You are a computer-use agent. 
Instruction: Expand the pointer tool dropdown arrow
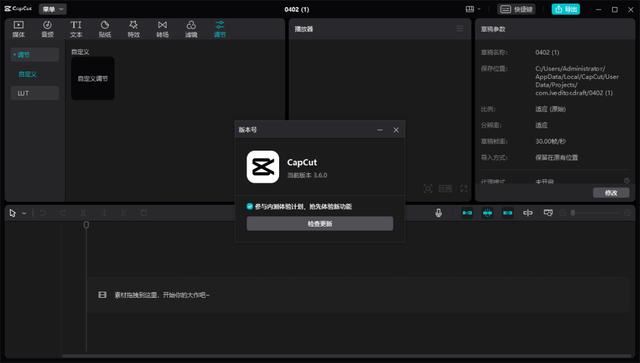coord(24,213)
